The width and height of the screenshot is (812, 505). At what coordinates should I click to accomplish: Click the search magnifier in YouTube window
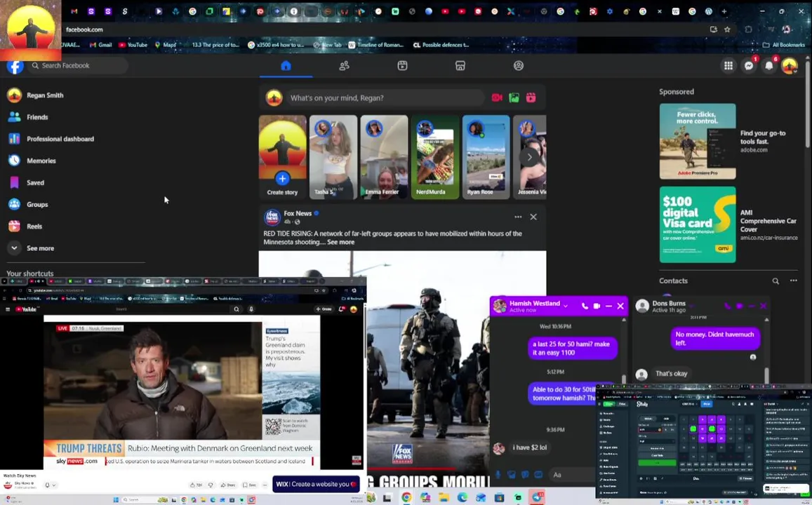[236, 309]
